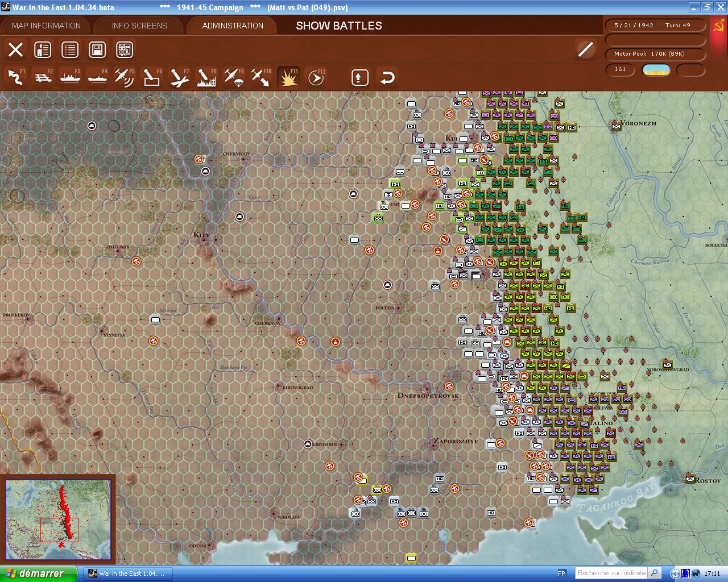Select F4 amphibious transport ship icon
The width and height of the screenshot is (728, 582).
(x=98, y=77)
